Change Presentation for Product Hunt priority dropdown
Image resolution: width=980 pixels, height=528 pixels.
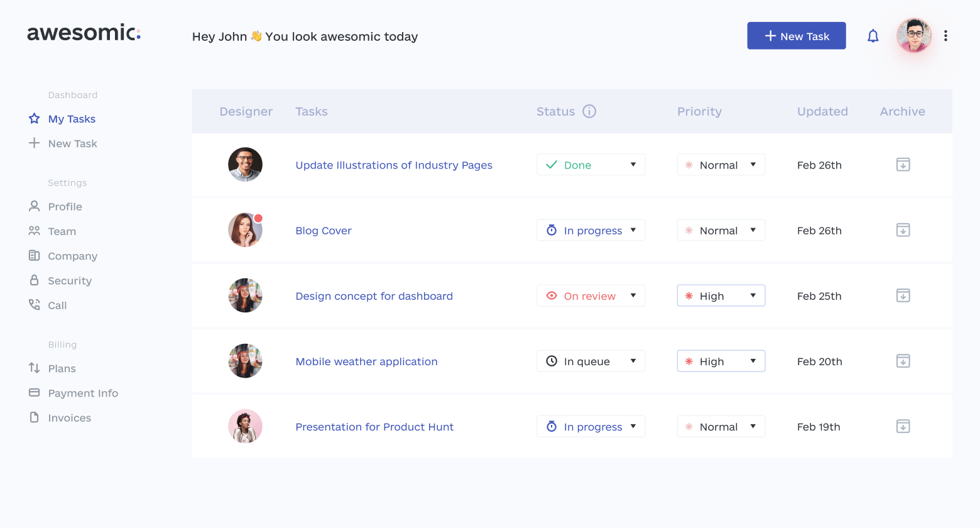[x=721, y=426]
